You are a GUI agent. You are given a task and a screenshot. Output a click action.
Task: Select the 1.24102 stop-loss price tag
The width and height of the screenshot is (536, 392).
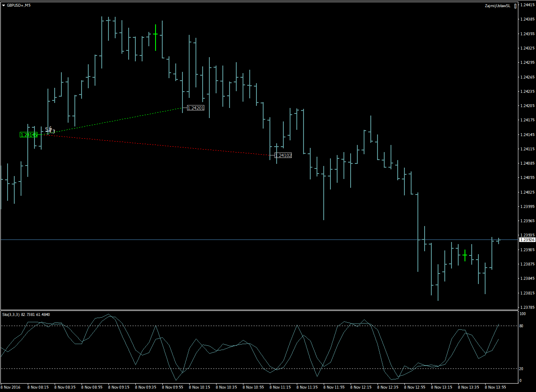[283, 155]
